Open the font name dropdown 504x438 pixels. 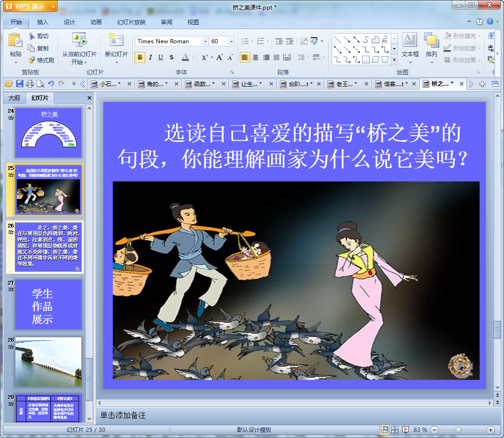click(205, 41)
